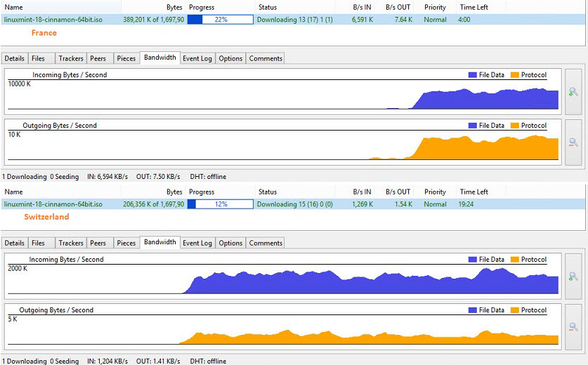Select linuxmint ISO torrent showing 389,201 K
Viewport: 588px width, 365px height.
292,20
